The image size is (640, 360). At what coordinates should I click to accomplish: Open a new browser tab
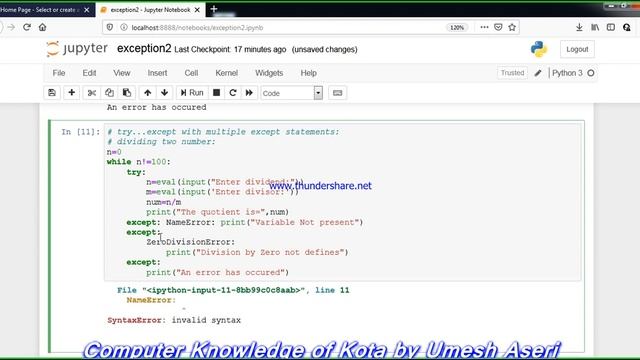[213, 9]
